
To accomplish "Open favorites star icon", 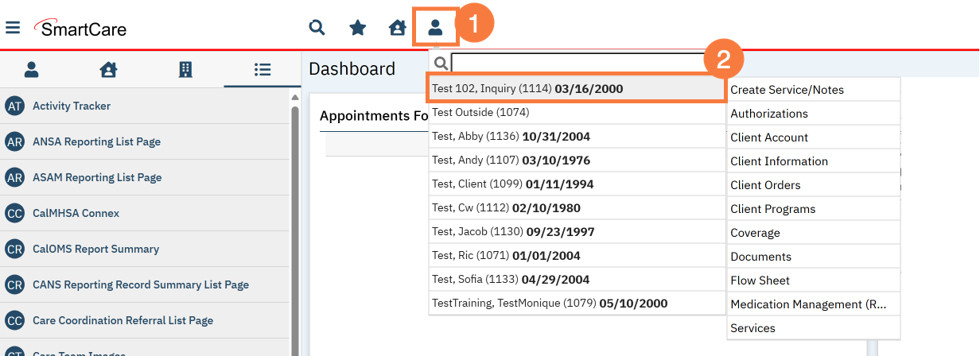I will (358, 28).
